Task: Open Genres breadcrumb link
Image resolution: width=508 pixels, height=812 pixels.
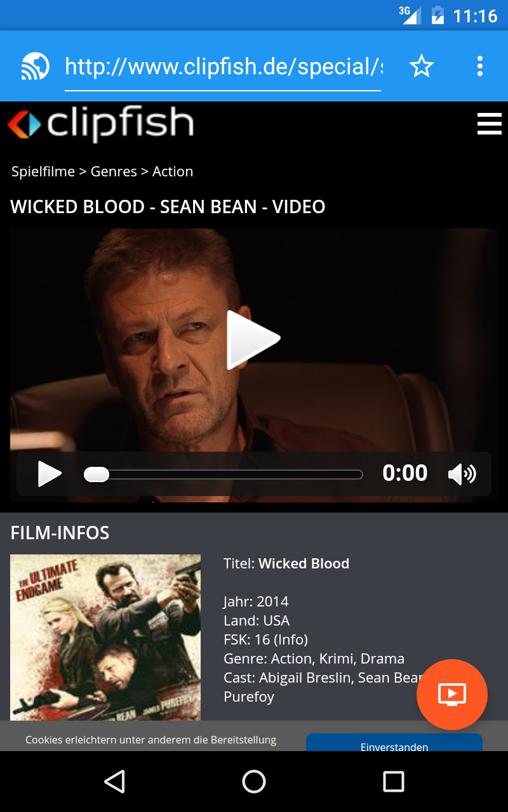Action: tap(114, 171)
